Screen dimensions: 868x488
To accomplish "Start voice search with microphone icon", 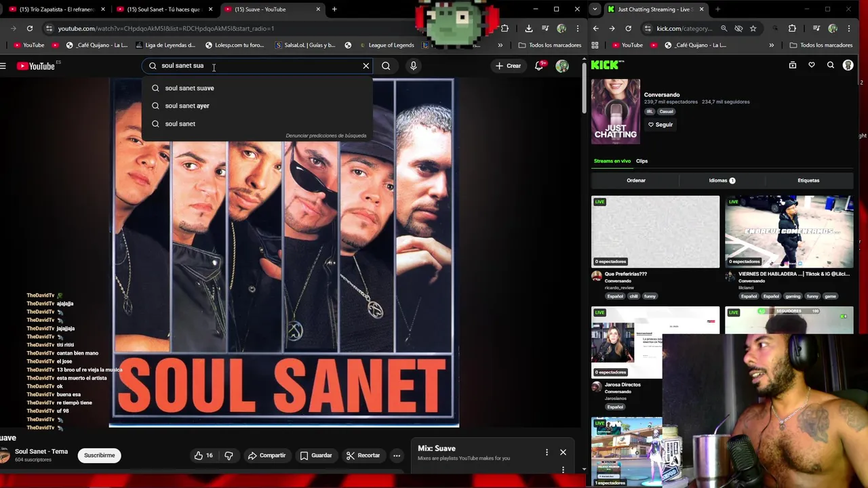I will pyautogui.click(x=414, y=66).
